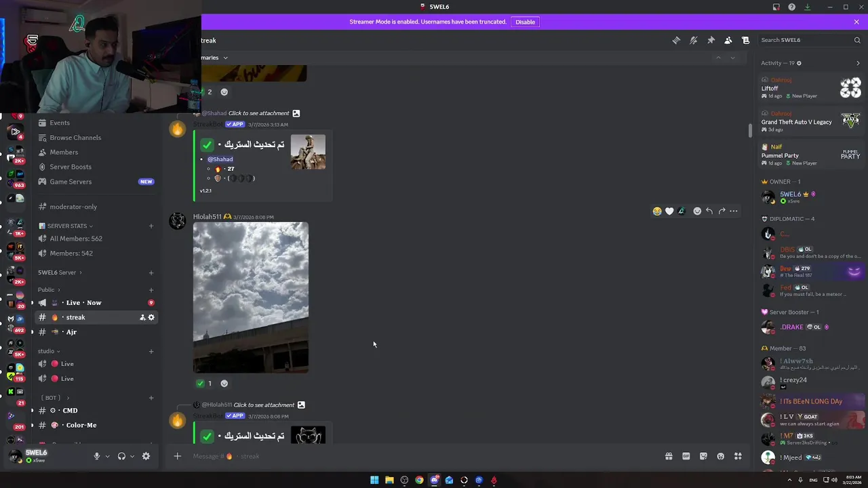868x488 pixels.
Task: Expand the BOT category
Action: [x=56, y=398]
